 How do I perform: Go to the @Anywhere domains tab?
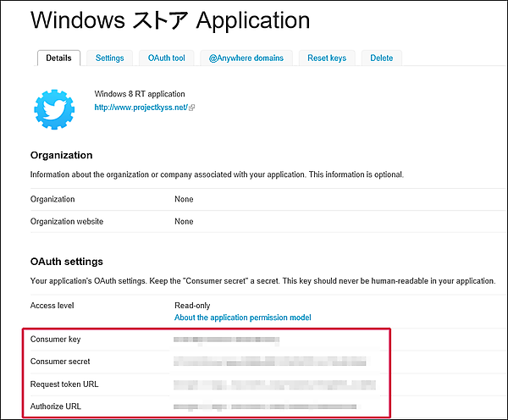tap(246, 58)
